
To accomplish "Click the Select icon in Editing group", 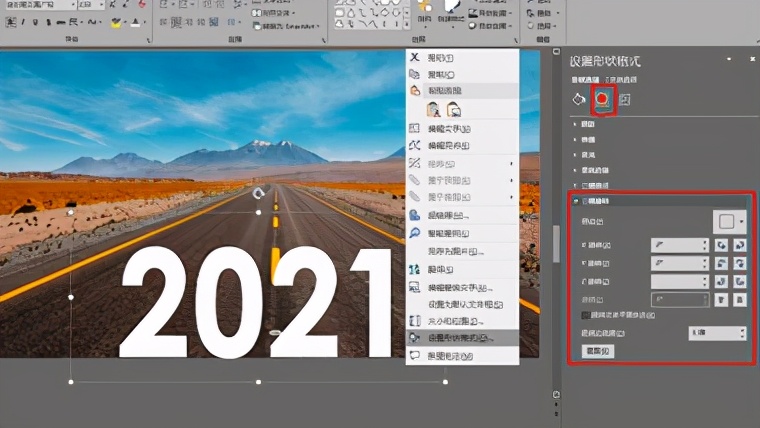I will [x=531, y=26].
